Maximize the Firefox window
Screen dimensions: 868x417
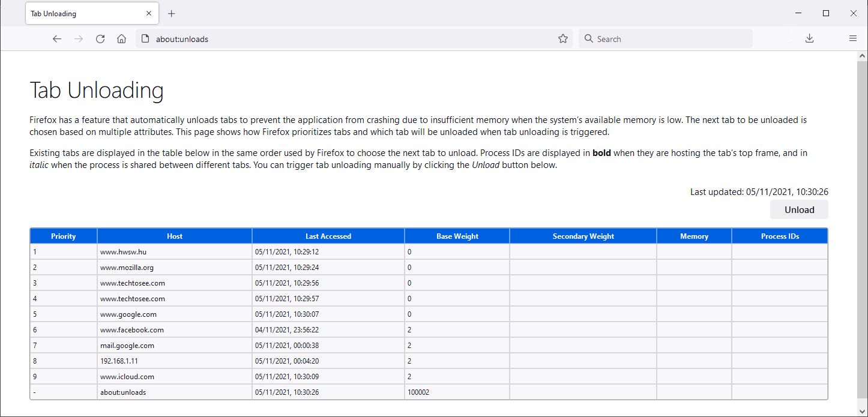coord(826,13)
